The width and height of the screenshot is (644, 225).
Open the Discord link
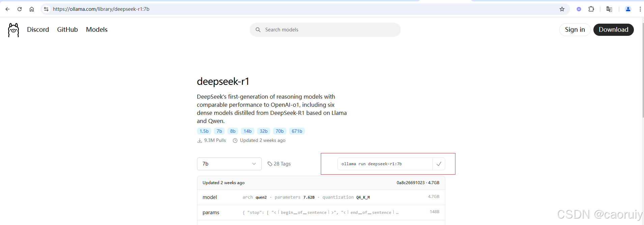coord(38,30)
